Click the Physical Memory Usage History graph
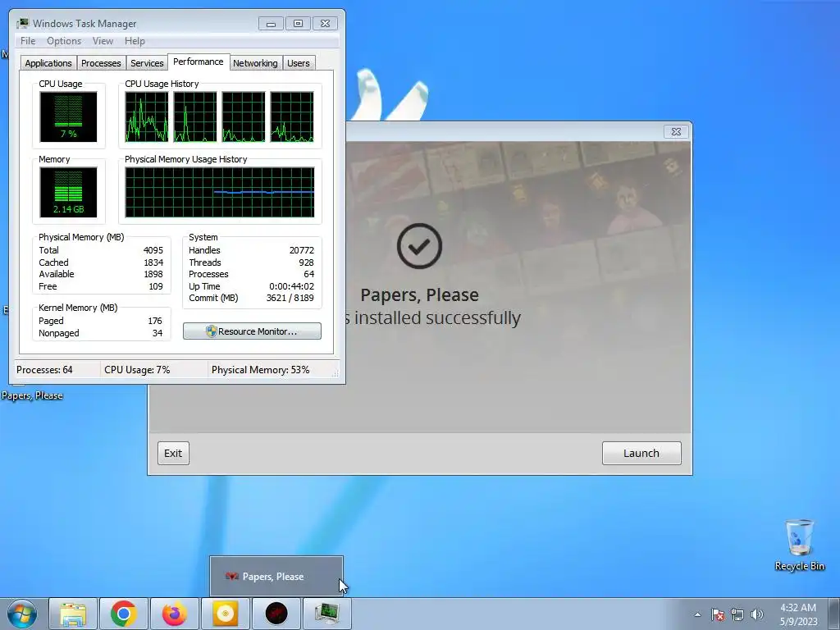 220,192
